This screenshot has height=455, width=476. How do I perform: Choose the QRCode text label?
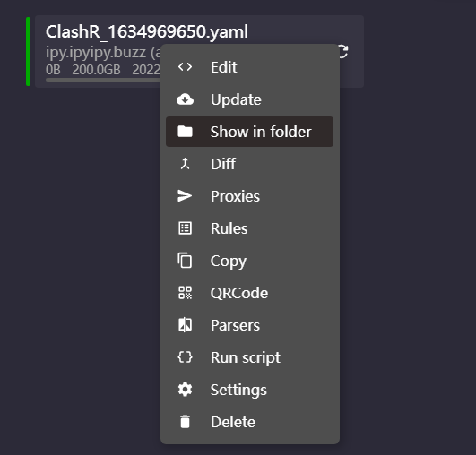pyautogui.click(x=239, y=293)
